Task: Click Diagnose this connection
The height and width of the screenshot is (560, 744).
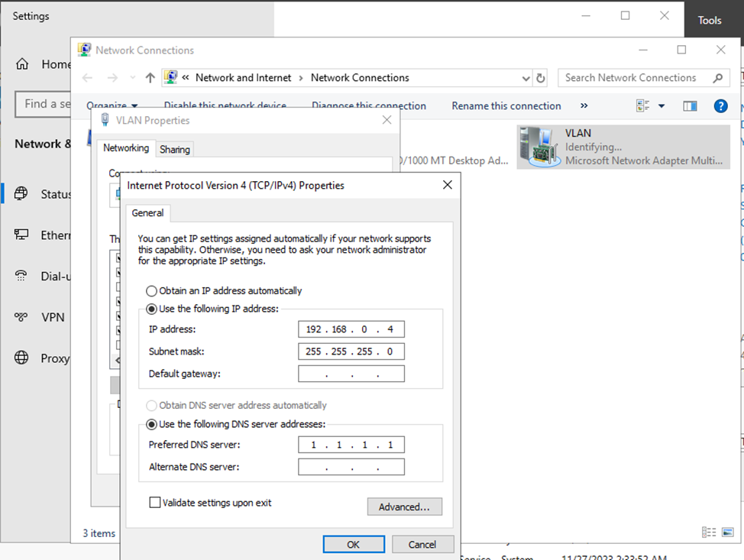Action: pos(369,105)
